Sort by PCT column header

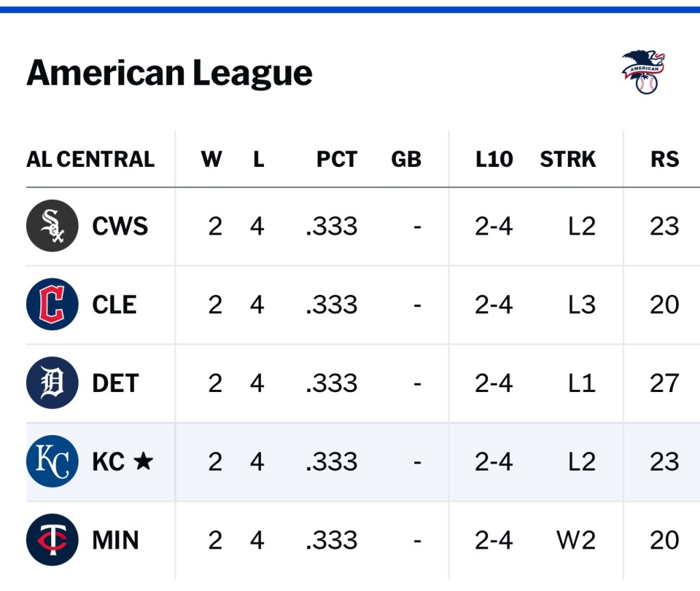[336, 159]
